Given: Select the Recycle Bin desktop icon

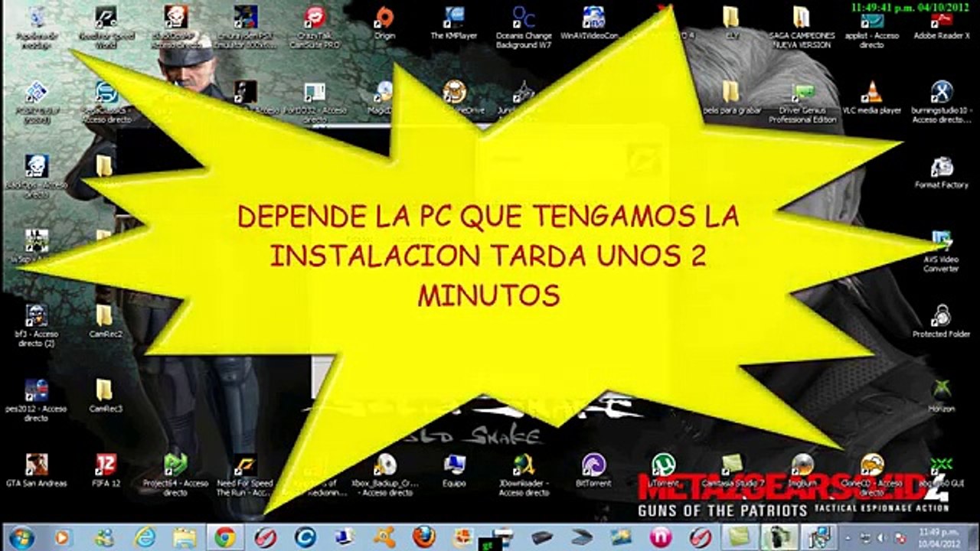Looking at the screenshot, I should point(35,28).
